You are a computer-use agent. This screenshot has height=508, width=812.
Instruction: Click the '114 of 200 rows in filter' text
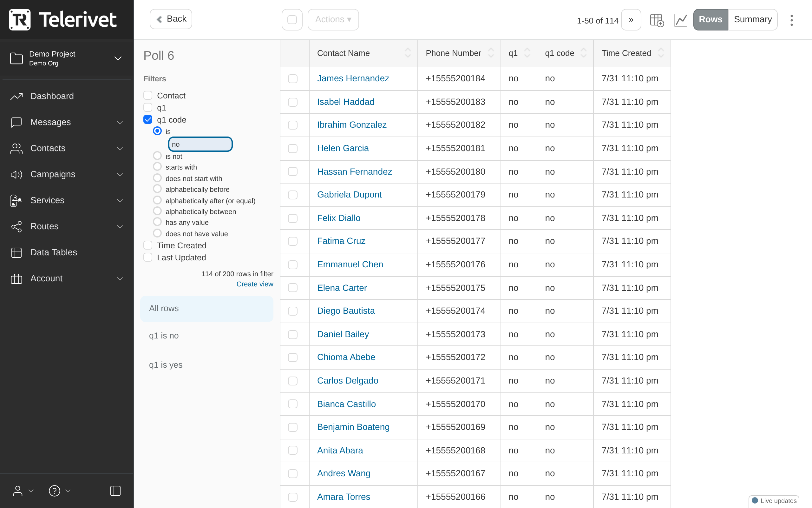point(237,274)
